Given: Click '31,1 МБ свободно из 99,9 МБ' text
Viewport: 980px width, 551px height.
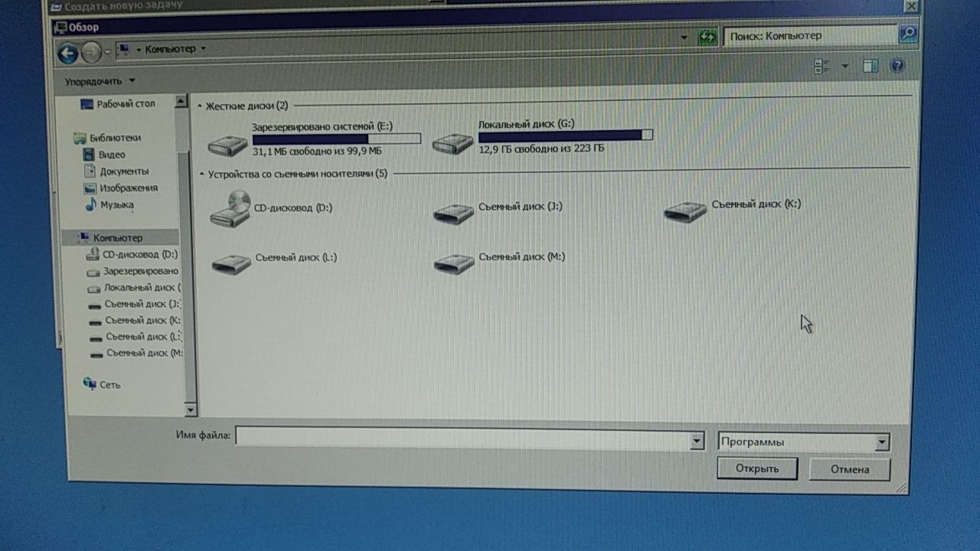Looking at the screenshot, I should point(317,152).
